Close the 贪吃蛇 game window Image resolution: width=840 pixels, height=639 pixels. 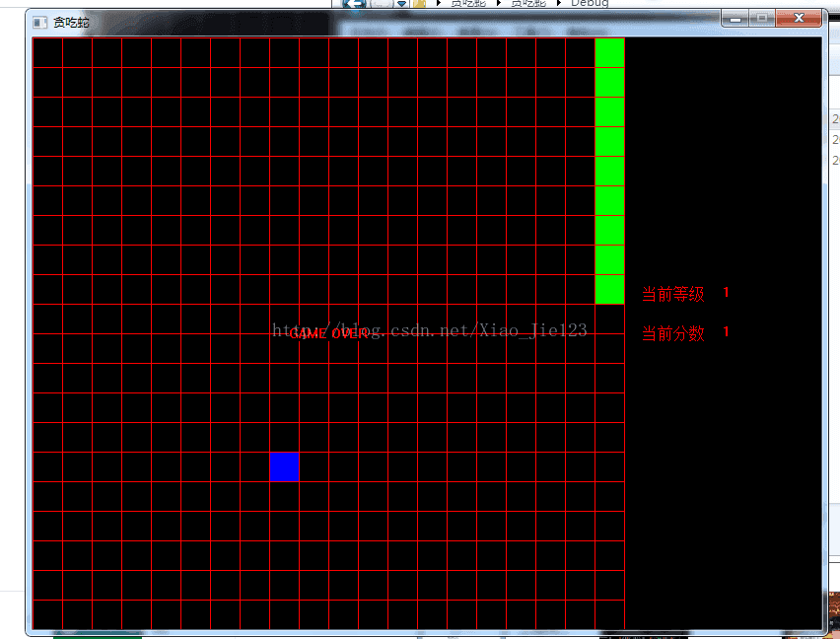799,18
